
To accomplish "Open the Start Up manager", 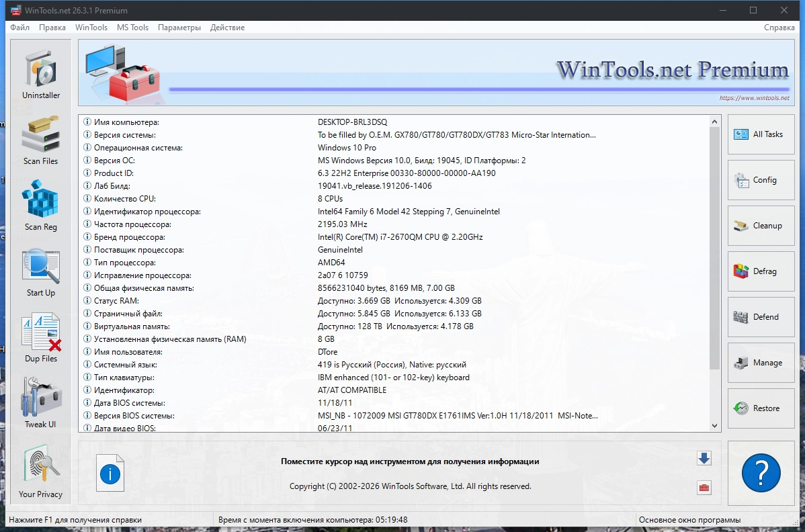I will pos(40,272).
